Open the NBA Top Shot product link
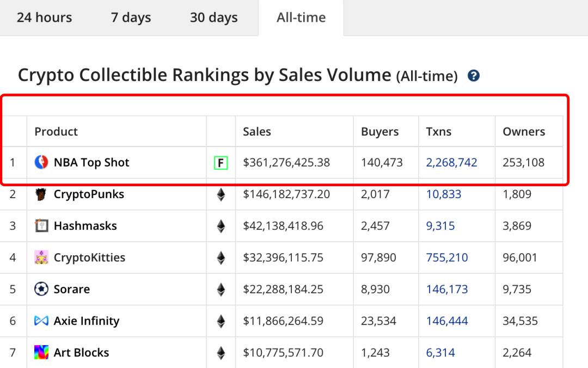 pyautogui.click(x=91, y=162)
